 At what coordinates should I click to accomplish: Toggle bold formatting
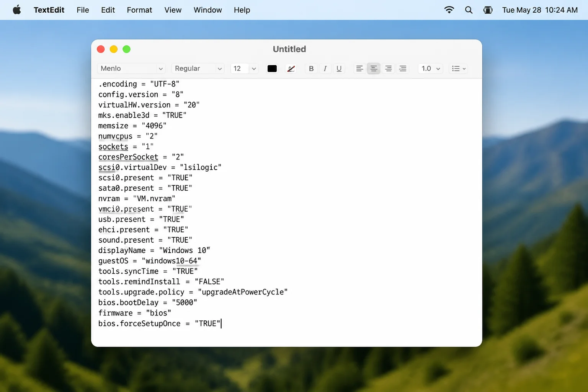pos(311,69)
